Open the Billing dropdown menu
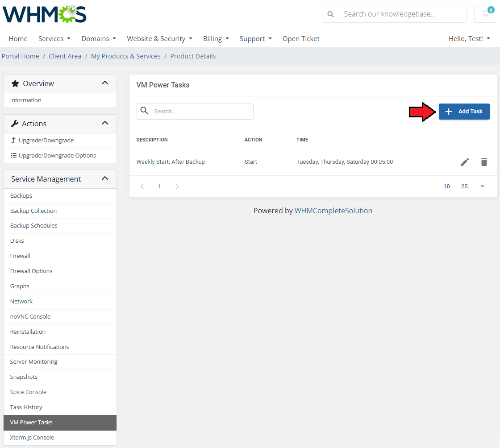 [x=216, y=38]
